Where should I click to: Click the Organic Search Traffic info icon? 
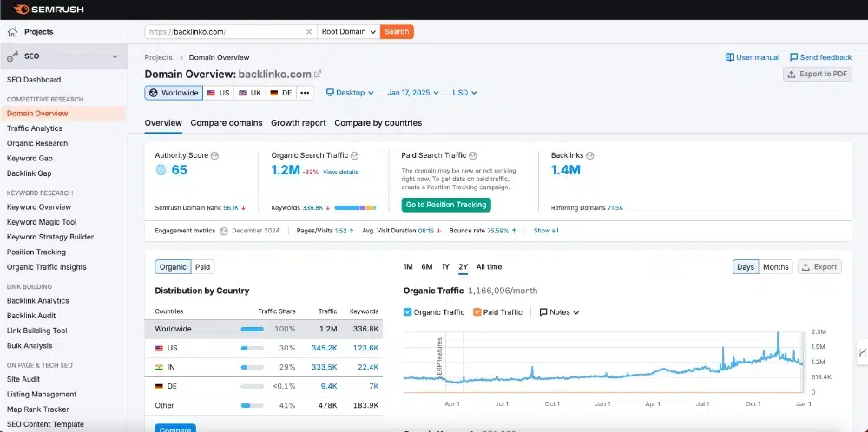[x=354, y=155]
